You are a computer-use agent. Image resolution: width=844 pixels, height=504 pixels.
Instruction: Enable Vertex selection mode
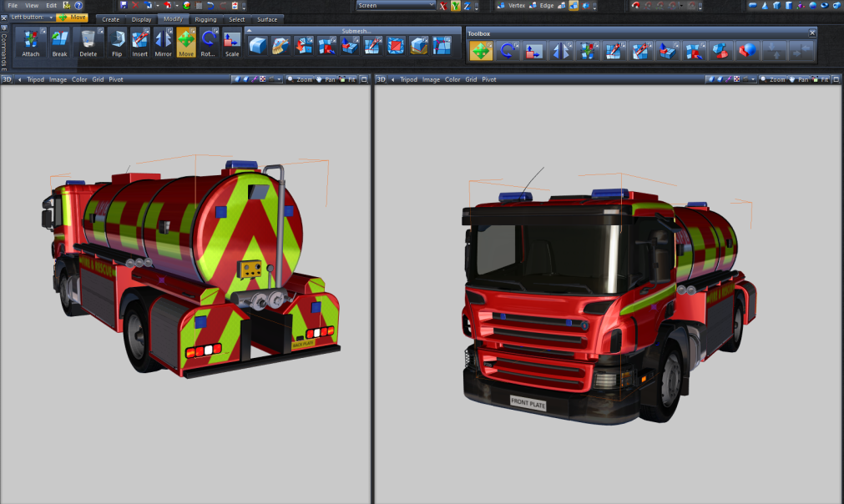pos(511,6)
